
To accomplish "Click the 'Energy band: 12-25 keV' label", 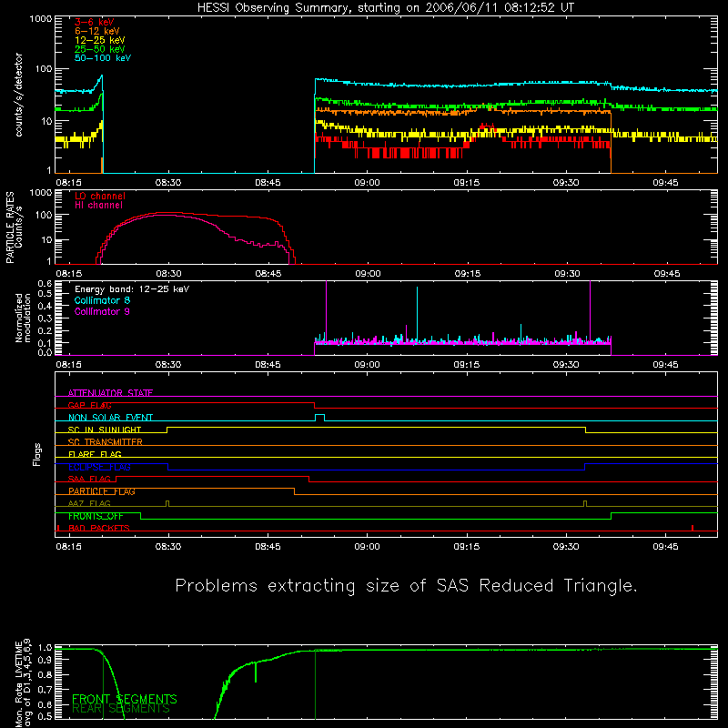I will pyautogui.click(x=132, y=289).
